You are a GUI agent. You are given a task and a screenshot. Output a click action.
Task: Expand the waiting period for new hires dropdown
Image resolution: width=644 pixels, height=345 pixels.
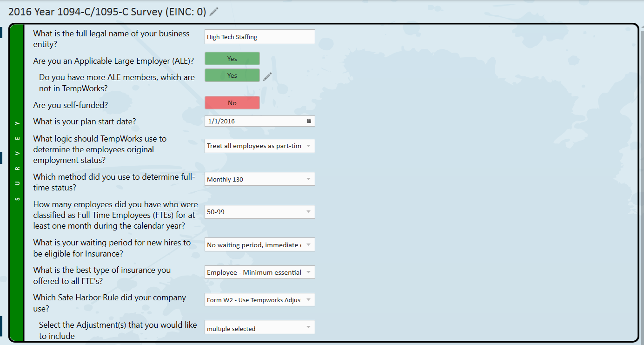click(259, 245)
